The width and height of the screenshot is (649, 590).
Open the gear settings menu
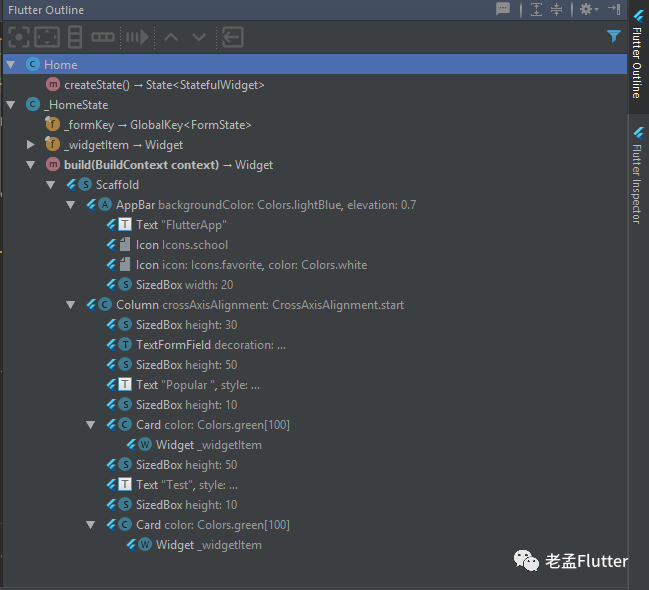point(589,9)
